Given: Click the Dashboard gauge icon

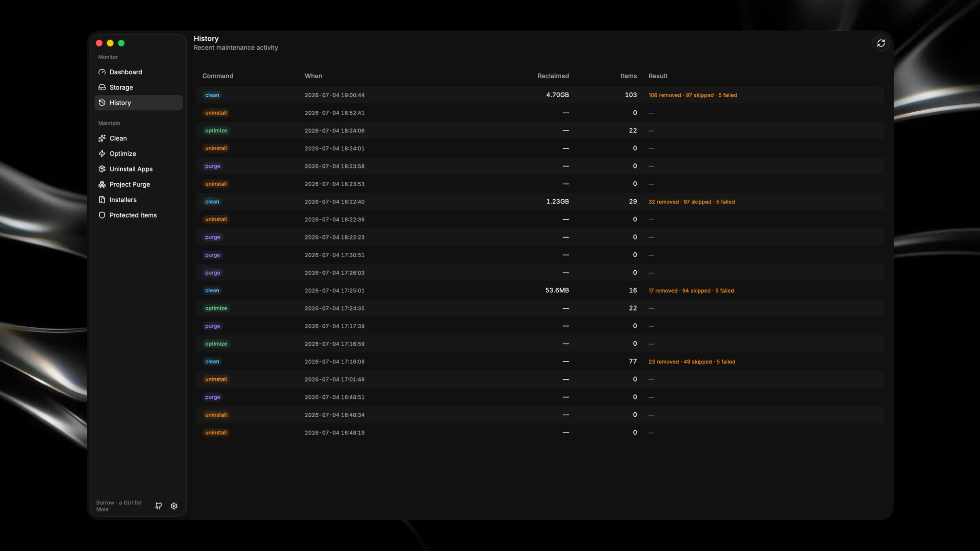Looking at the screenshot, I should (102, 72).
